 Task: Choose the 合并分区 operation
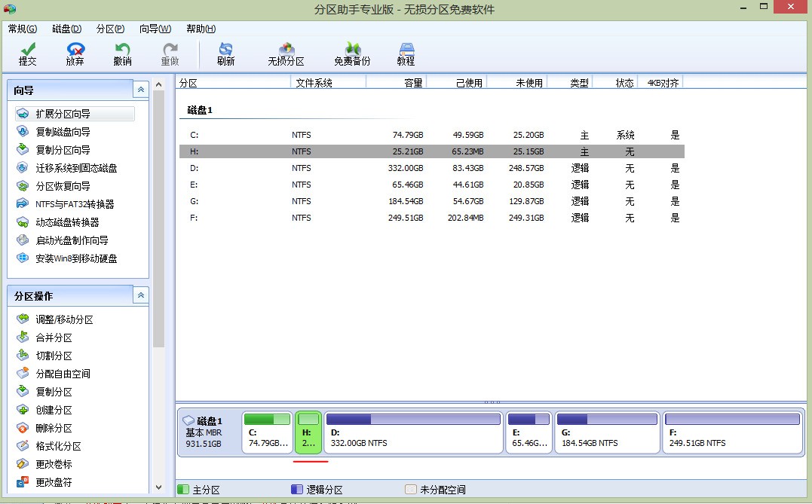(54, 338)
